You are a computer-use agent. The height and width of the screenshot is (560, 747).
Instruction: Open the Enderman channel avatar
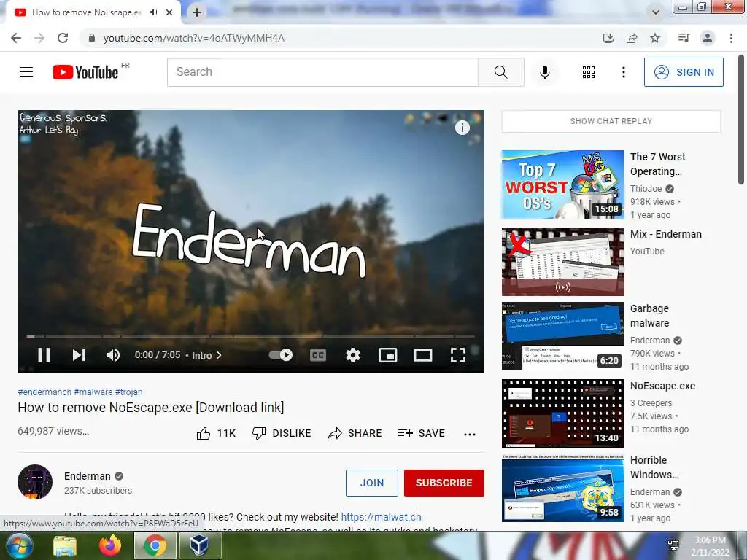coord(35,482)
